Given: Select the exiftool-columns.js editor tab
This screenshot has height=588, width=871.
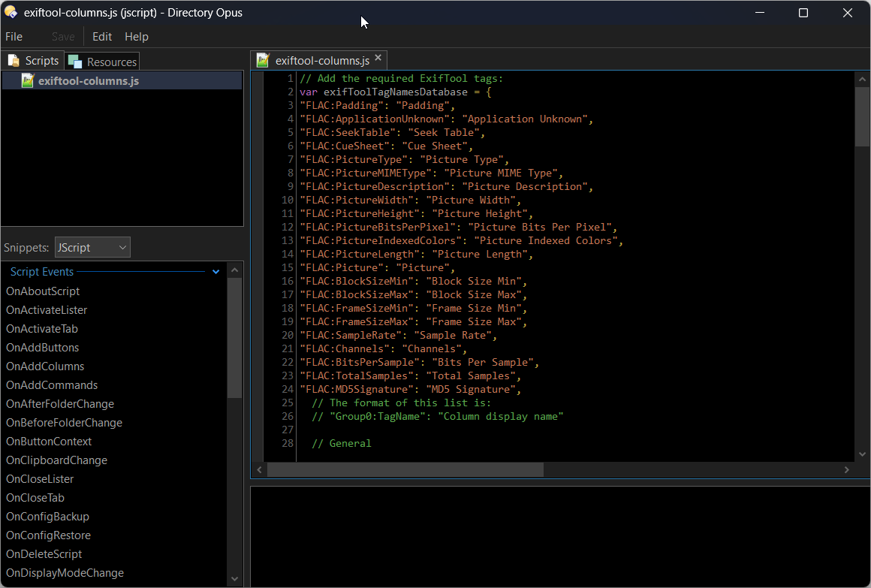Looking at the screenshot, I should coord(318,60).
